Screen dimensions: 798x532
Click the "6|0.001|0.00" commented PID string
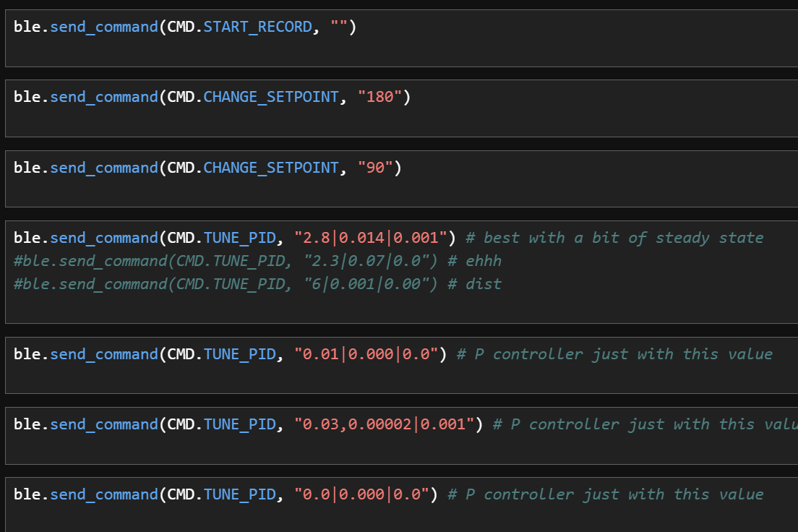click(x=366, y=284)
